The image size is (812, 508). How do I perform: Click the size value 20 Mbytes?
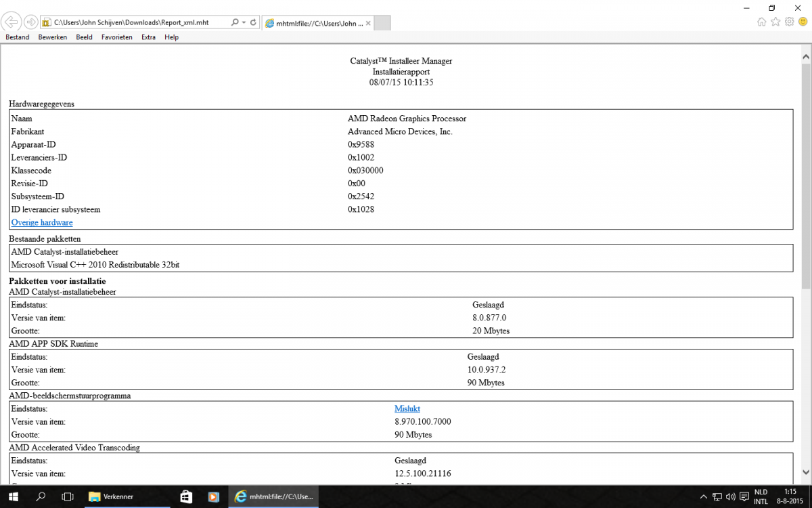pyautogui.click(x=491, y=331)
